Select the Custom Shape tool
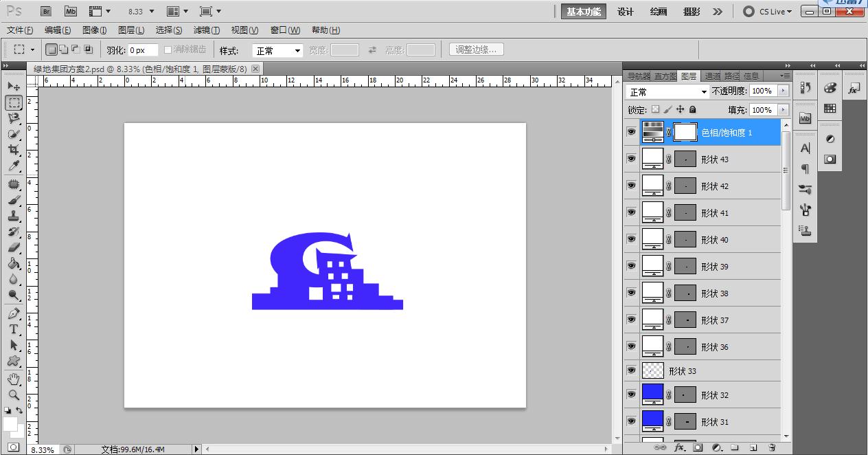Viewport: 868px width, 455px height. tap(14, 361)
